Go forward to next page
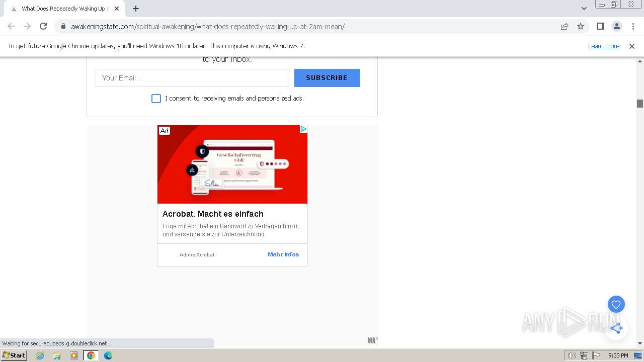 tap(27, 26)
